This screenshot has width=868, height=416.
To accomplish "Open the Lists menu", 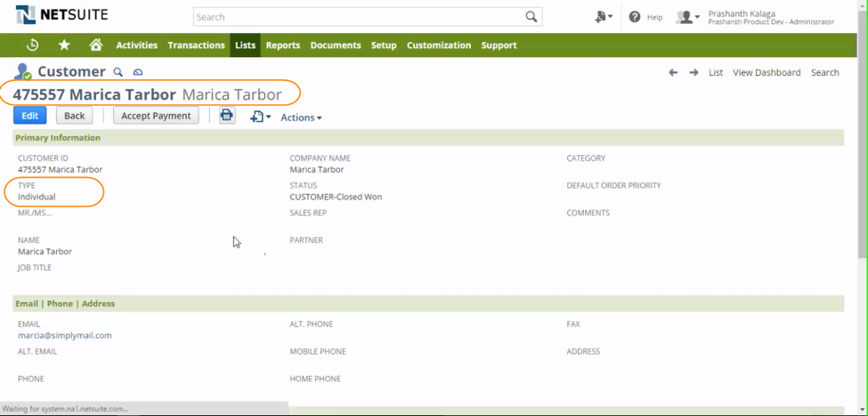I will point(245,45).
